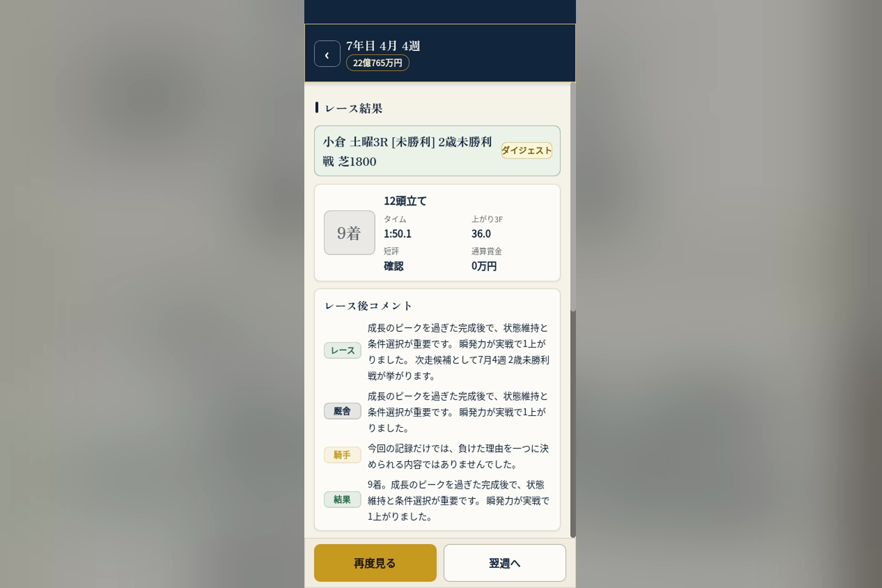
Task: Select the 厩舎 comment tag
Action: (x=342, y=411)
